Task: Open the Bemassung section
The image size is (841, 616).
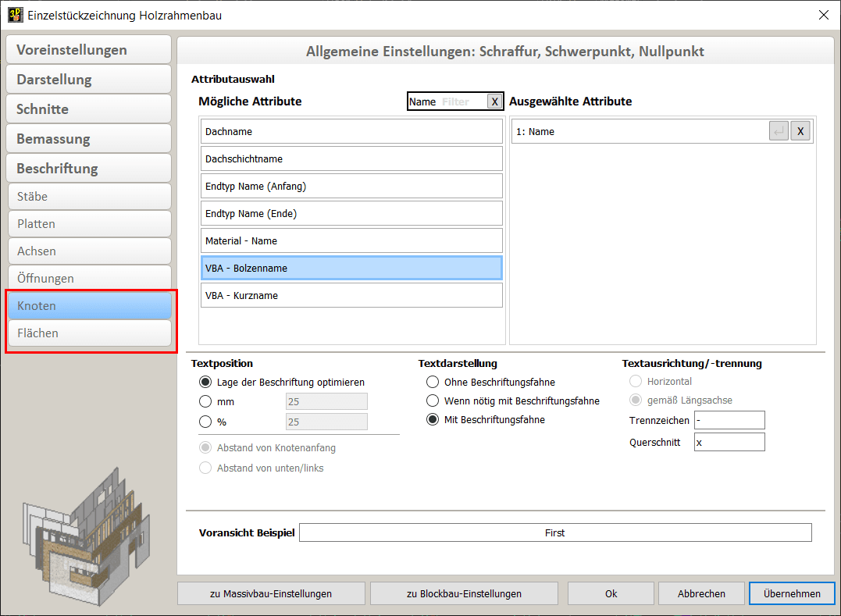Action: pyautogui.click(x=89, y=139)
